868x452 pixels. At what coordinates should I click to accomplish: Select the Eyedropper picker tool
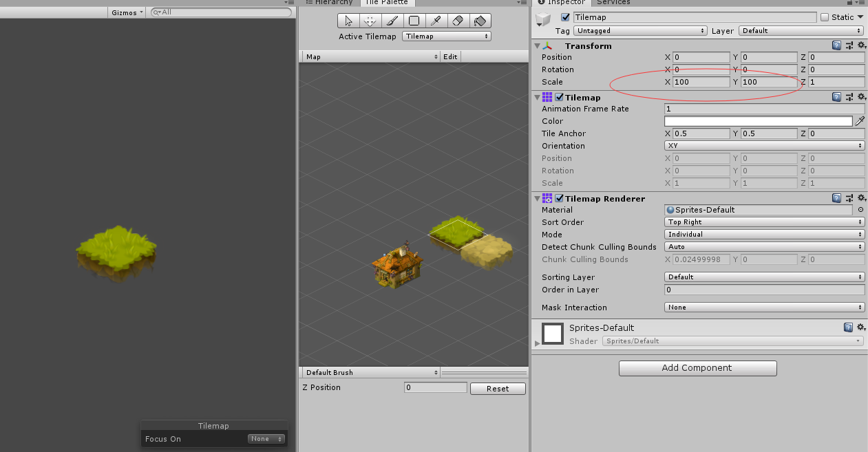[435, 21]
